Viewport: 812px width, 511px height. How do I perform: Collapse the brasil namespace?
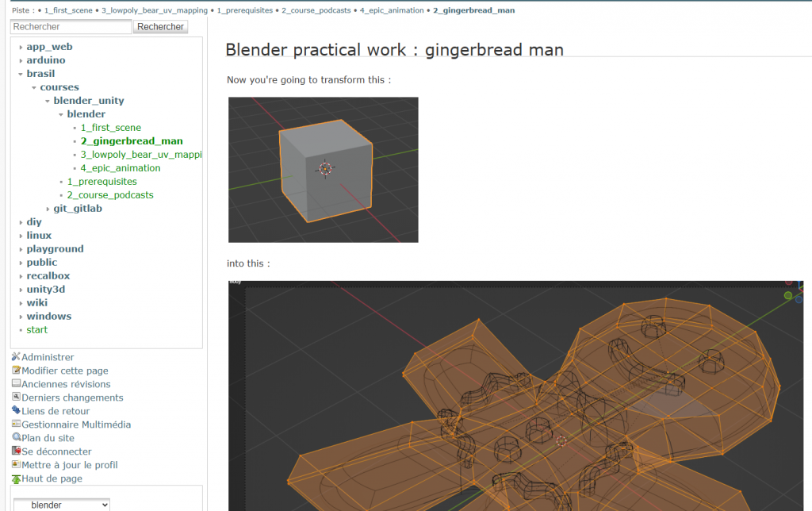pyautogui.click(x=21, y=74)
